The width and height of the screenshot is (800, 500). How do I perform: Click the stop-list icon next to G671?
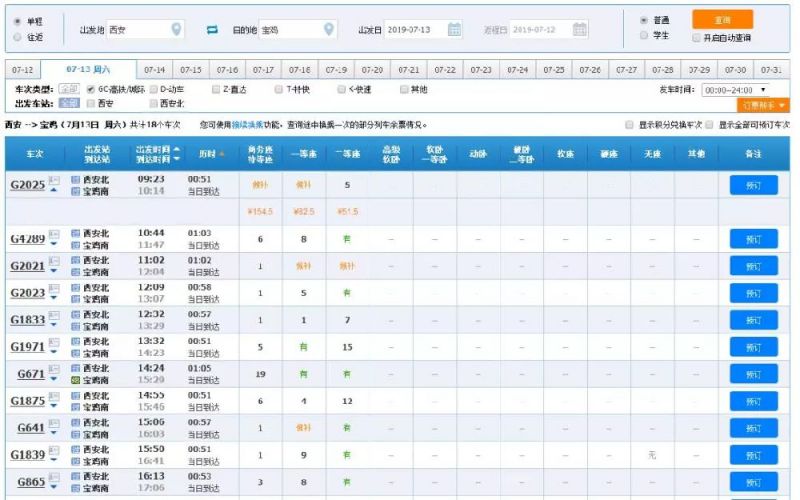tap(54, 369)
